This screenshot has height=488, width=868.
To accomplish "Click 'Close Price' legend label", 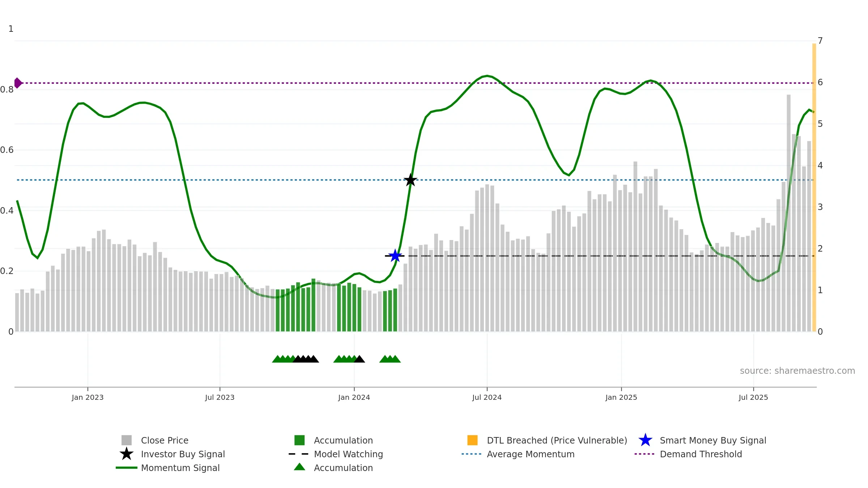I will [165, 440].
